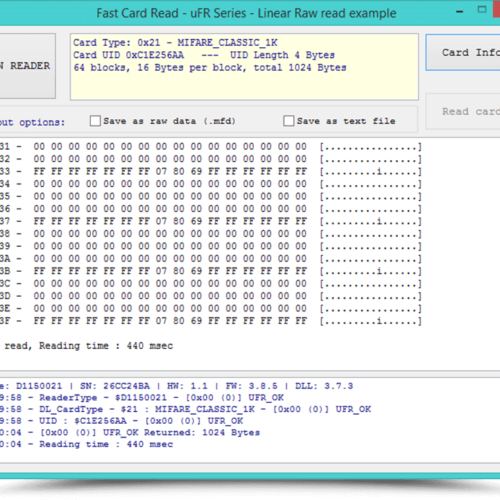This screenshot has width=500, height=500.
Task: Select the Card Type MIFARE_CLASSIC_1K line
Action: [x=175, y=43]
